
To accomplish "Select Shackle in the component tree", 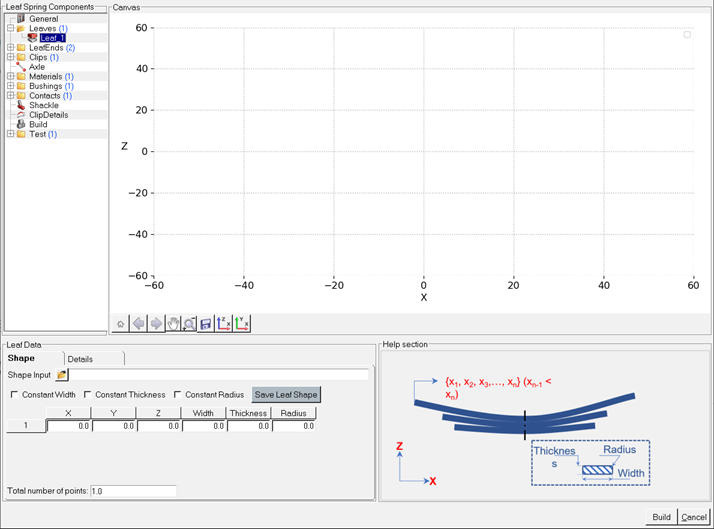I will pos(44,105).
